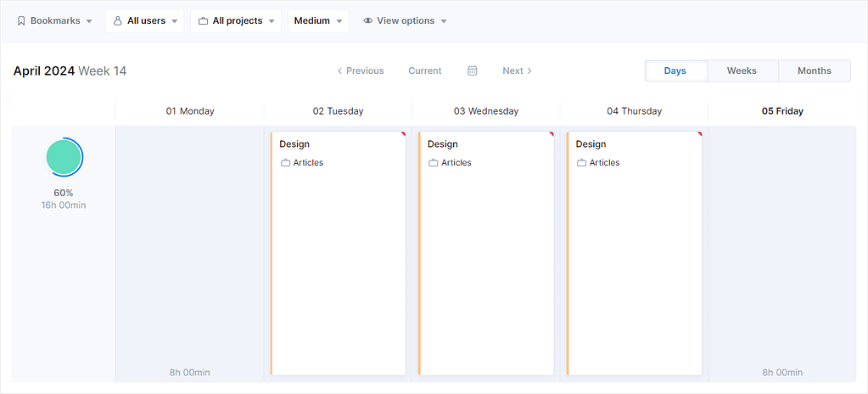Image resolution: width=868 pixels, height=394 pixels.
Task: Click the Previous left chevron arrow
Action: pyautogui.click(x=340, y=71)
